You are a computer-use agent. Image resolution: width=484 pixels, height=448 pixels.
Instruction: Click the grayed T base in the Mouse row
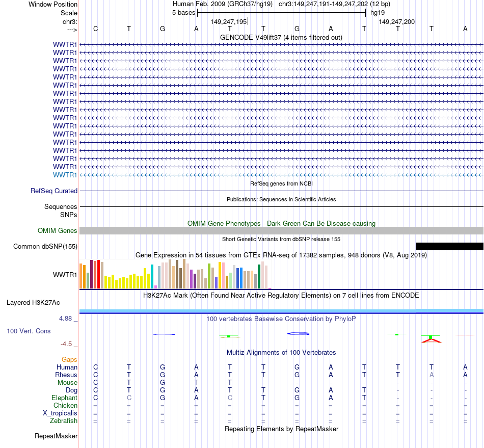pos(196,383)
